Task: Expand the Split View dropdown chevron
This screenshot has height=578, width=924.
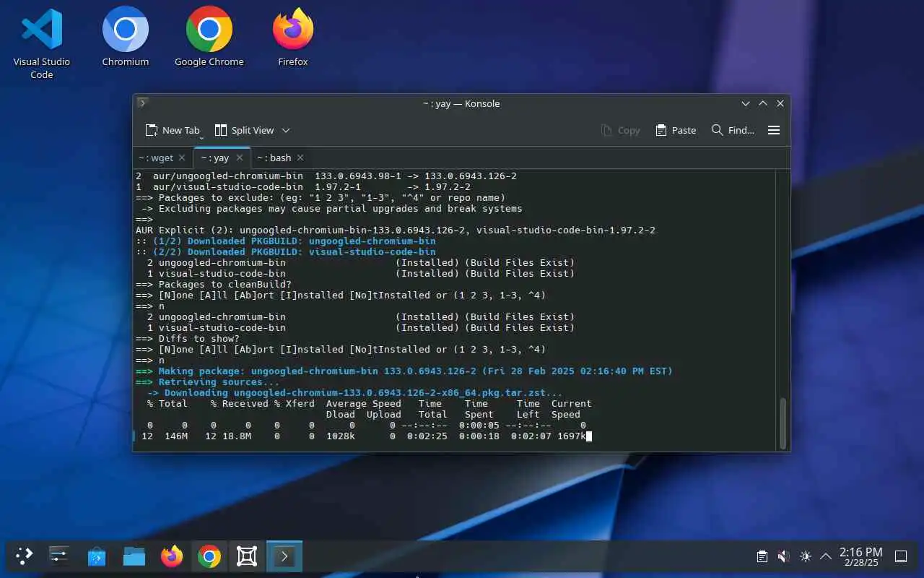Action: (x=286, y=130)
